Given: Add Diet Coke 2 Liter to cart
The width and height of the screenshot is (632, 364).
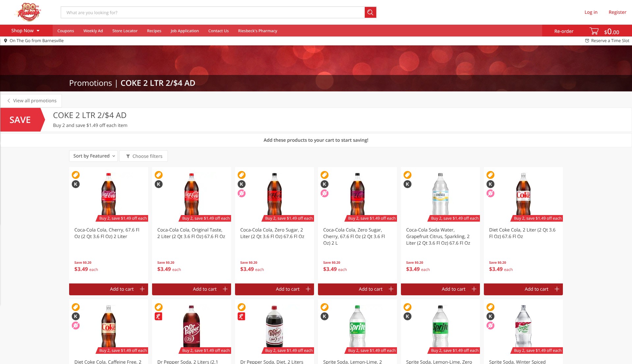Looking at the screenshot, I should [523, 289].
